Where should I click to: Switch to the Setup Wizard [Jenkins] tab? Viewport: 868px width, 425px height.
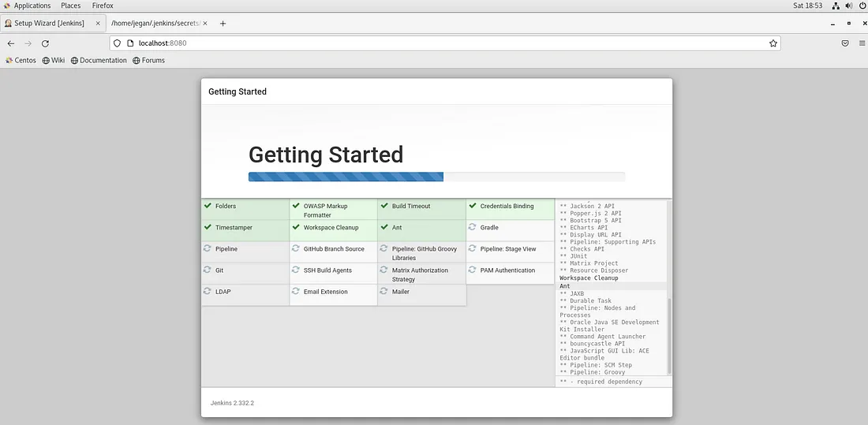point(53,23)
